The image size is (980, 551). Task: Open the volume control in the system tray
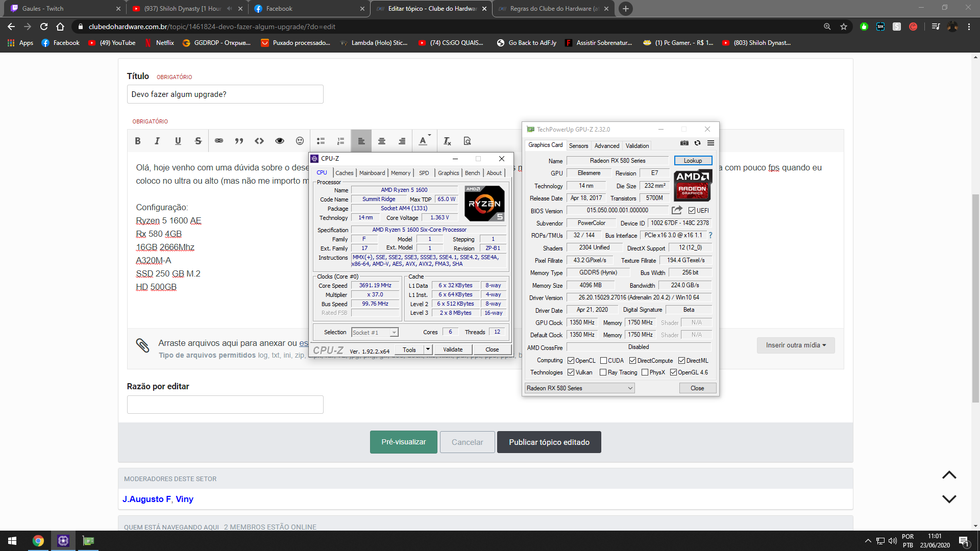[x=893, y=541]
